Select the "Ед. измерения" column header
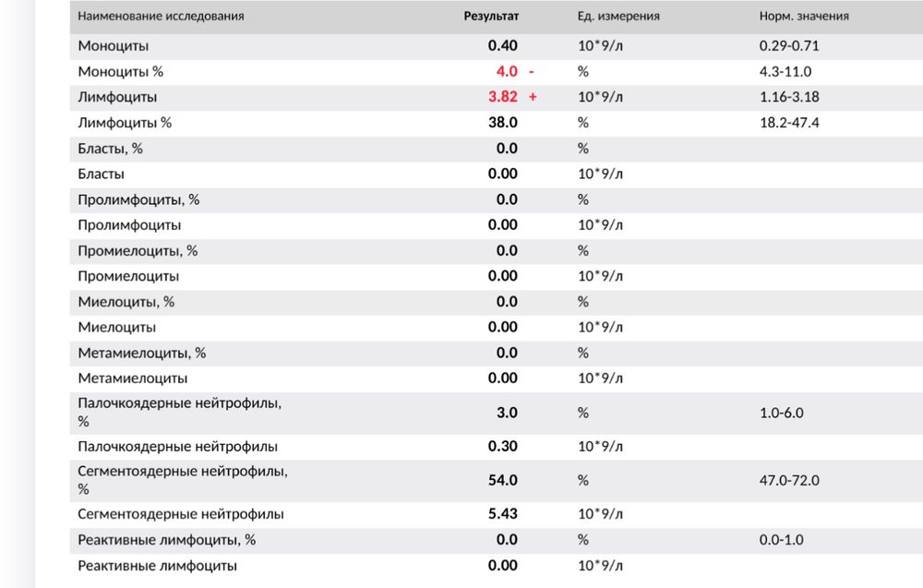 [618, 17]
